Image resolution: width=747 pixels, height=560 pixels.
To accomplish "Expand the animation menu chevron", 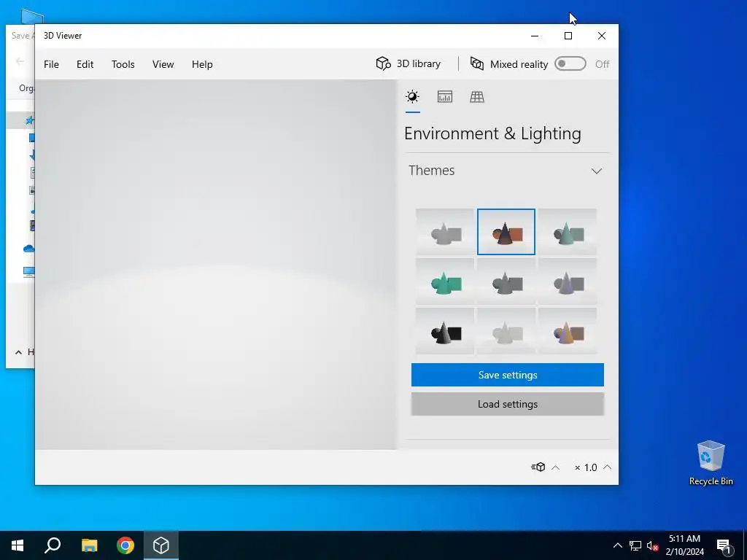I will (555, 467).
